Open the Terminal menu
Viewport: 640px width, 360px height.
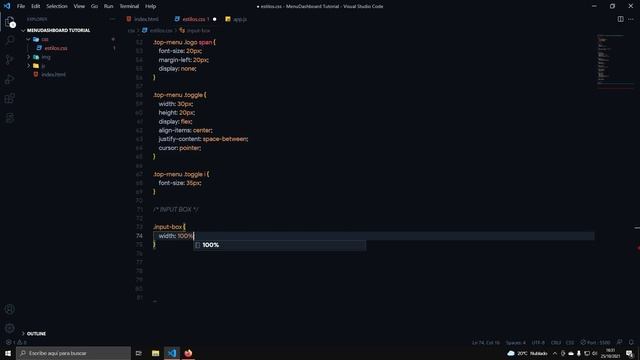(129, 6)
